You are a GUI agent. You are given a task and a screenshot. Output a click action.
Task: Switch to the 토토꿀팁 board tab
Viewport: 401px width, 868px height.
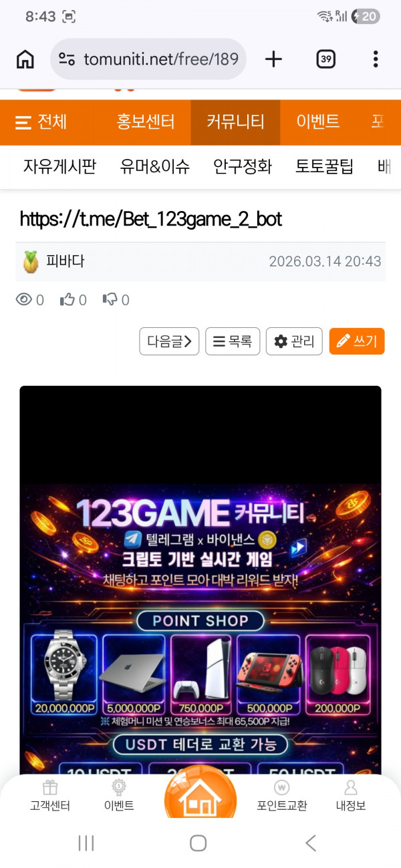[x=325, y=166]
